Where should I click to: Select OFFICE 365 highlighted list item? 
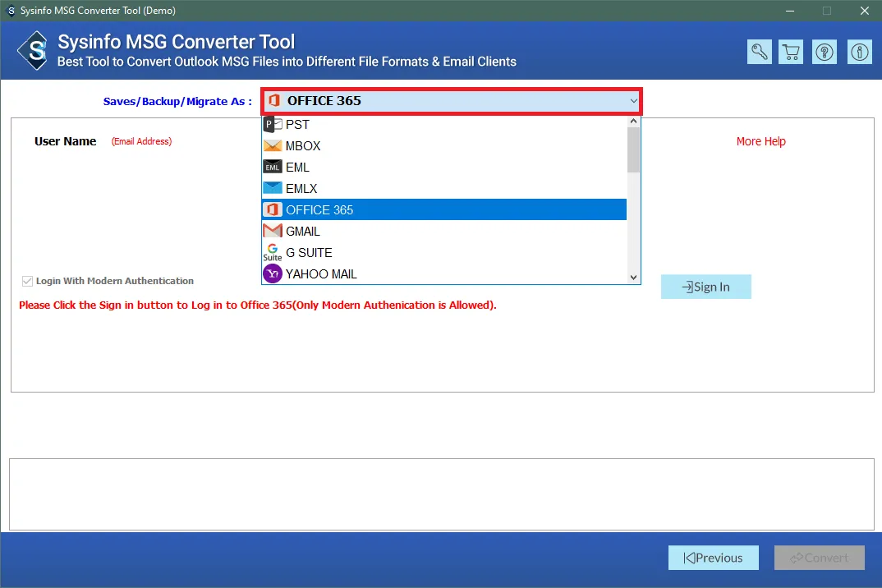[319, 210]
